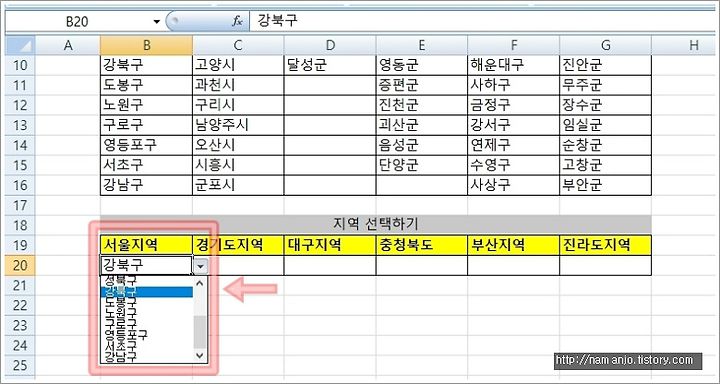This screenshot has height=384, width=720.
Task: Select cell 진안군
Action: pos(606,65)
